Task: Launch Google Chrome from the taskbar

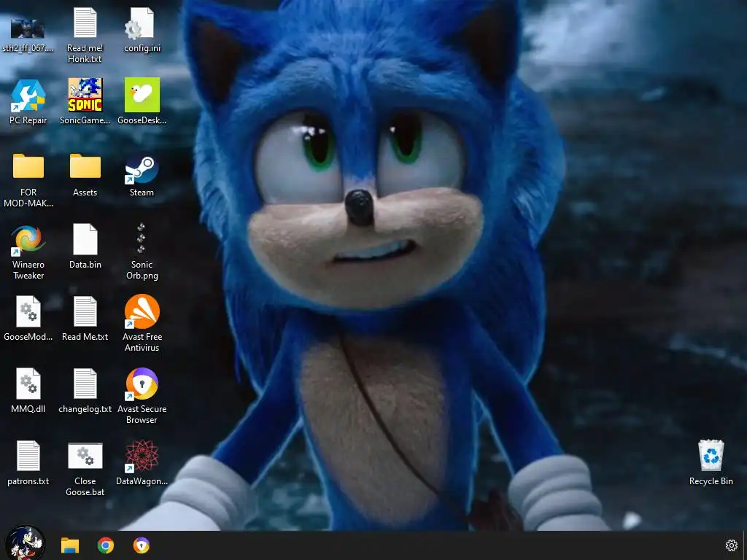Action: [106, 545]
